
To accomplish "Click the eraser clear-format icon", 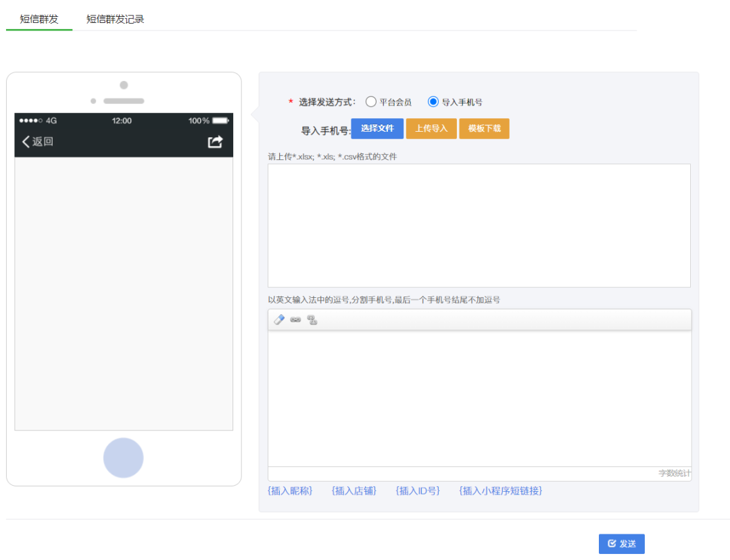I will (278, 320).
